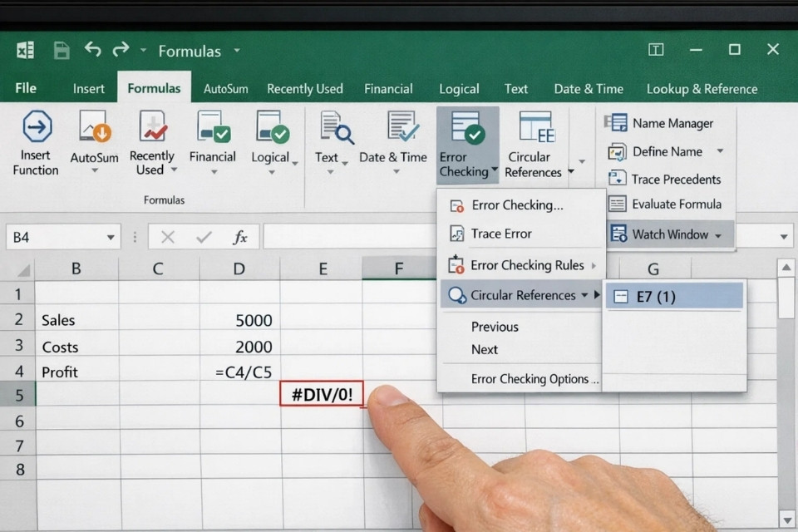Viewport: 798px width, 532px height.
Task: Open the Recently Used functions icon
Action: pyautogui.click(x=152, y=127)
